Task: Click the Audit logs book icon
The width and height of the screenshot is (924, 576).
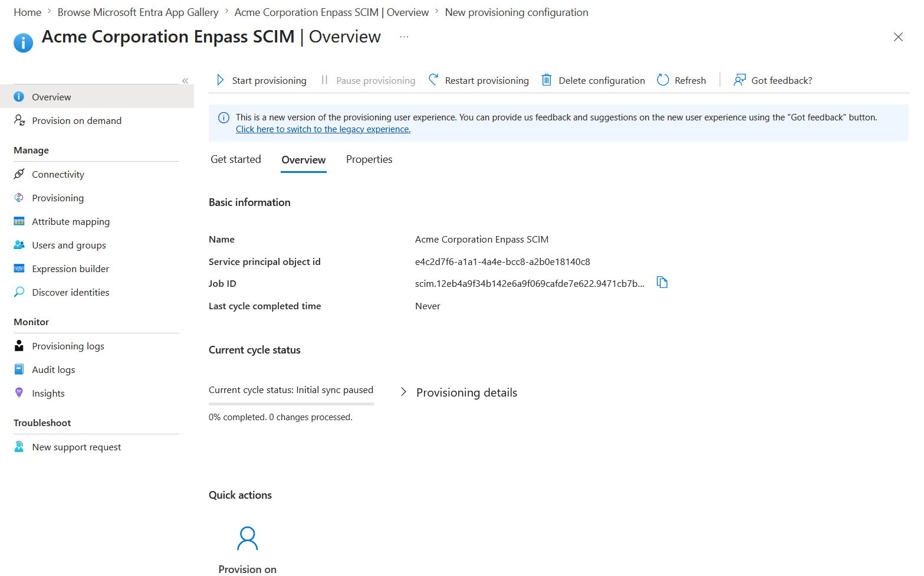Action: pyautogui.click(x=19, y=369)
